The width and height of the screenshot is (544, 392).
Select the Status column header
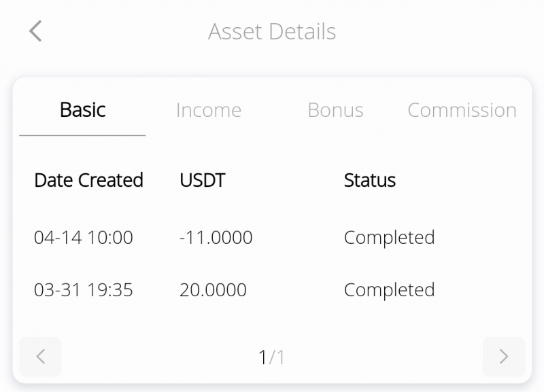pos(369,180)
